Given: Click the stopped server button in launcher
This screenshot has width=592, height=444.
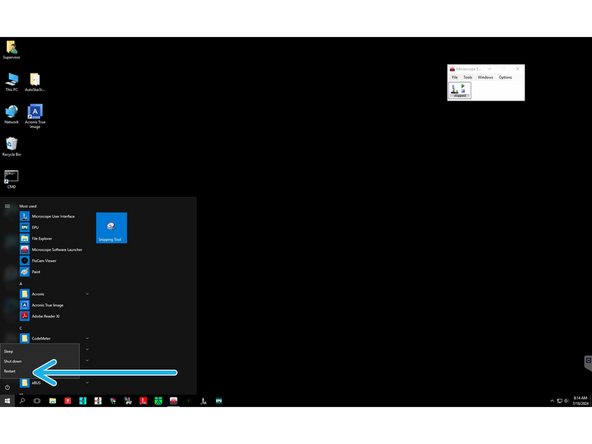Looking at the screenshot, I should [x=459, y=91].
